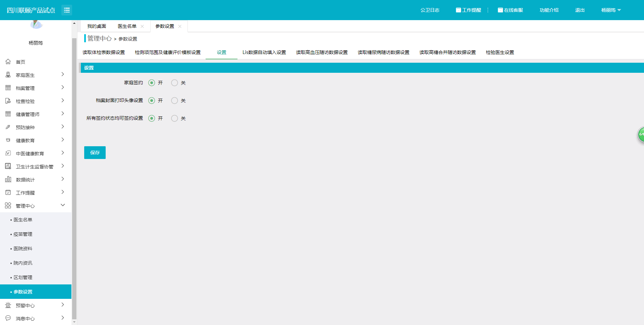Expand the 档案管理 menu chevron

63,88
